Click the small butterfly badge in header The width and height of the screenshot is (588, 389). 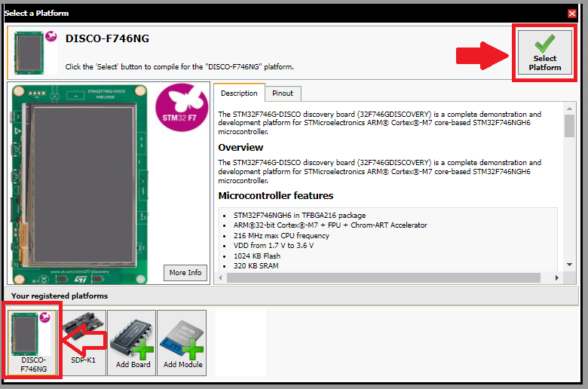(51, 36)
